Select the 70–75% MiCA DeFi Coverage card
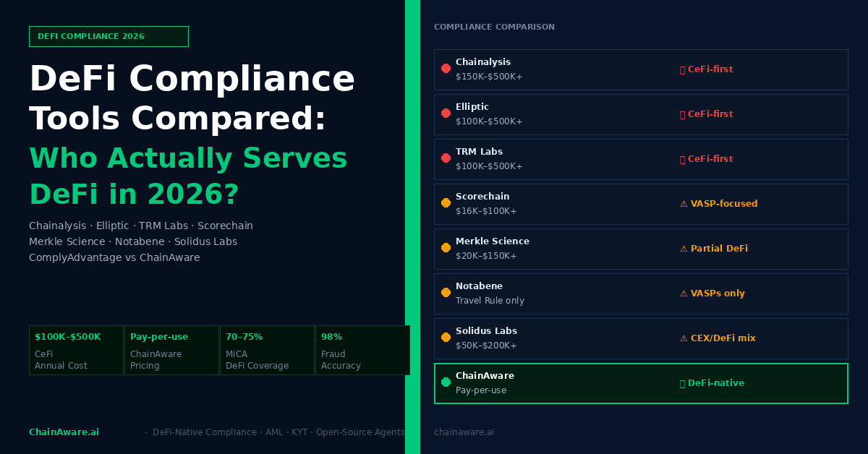 coord(267,350)
